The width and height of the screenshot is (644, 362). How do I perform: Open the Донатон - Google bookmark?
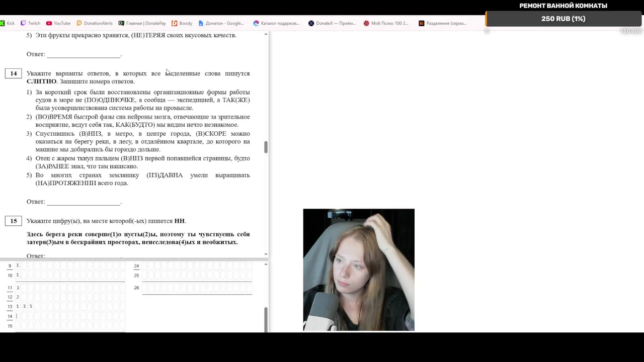click(x=221, y=23)
